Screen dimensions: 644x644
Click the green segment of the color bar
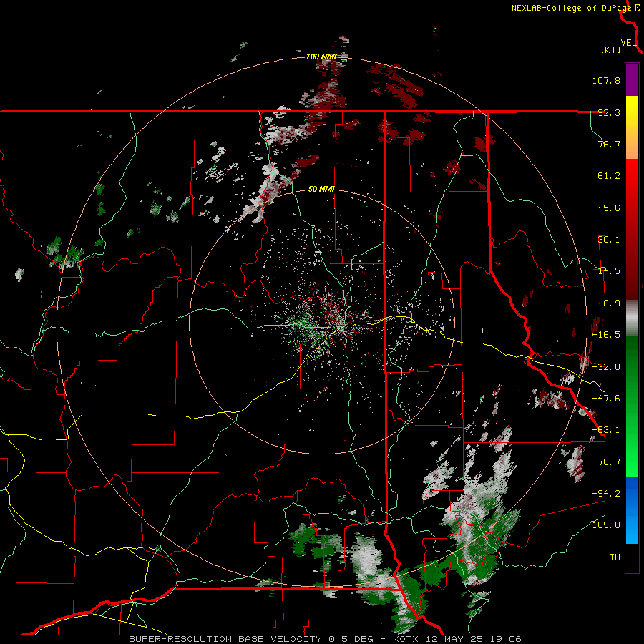click(632, 406)
